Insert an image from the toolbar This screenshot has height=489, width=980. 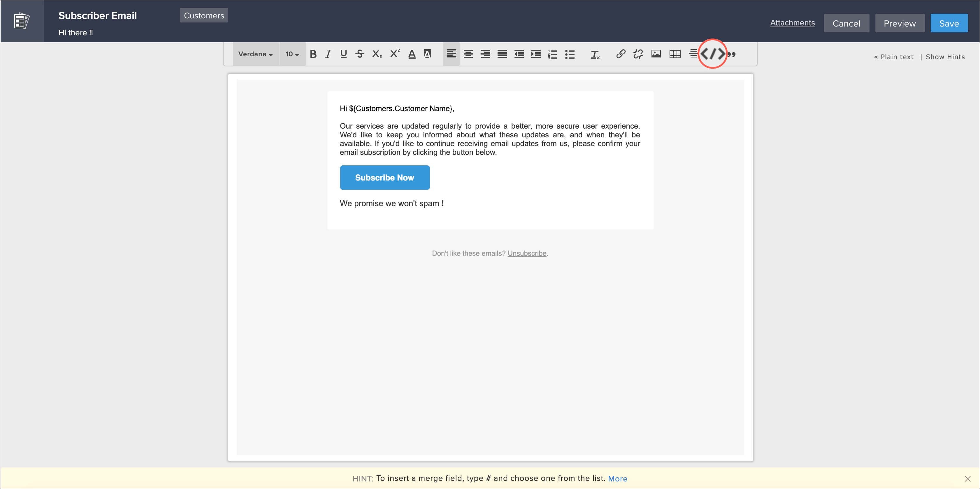(x=656, y=54)
